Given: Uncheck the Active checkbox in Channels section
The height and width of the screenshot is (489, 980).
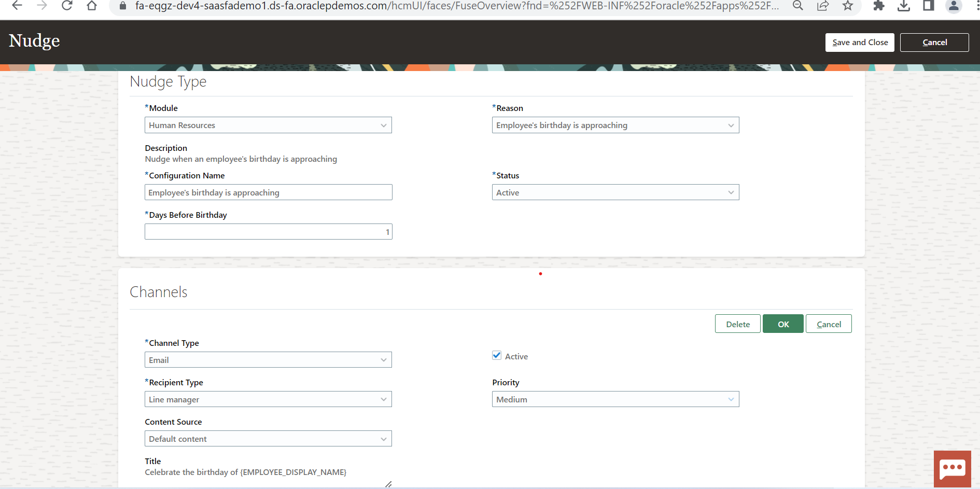Looking at the screenshot, I should click(x=497, y=355).
